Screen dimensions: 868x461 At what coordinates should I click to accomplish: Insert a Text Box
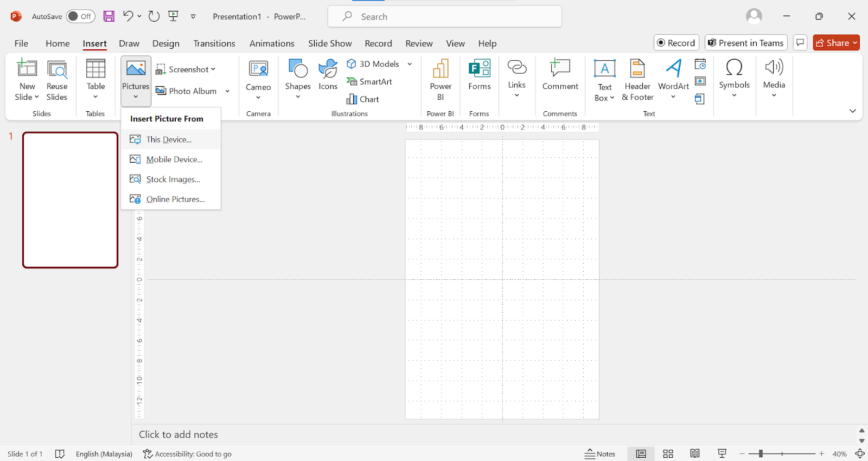(x=604, y=80)
